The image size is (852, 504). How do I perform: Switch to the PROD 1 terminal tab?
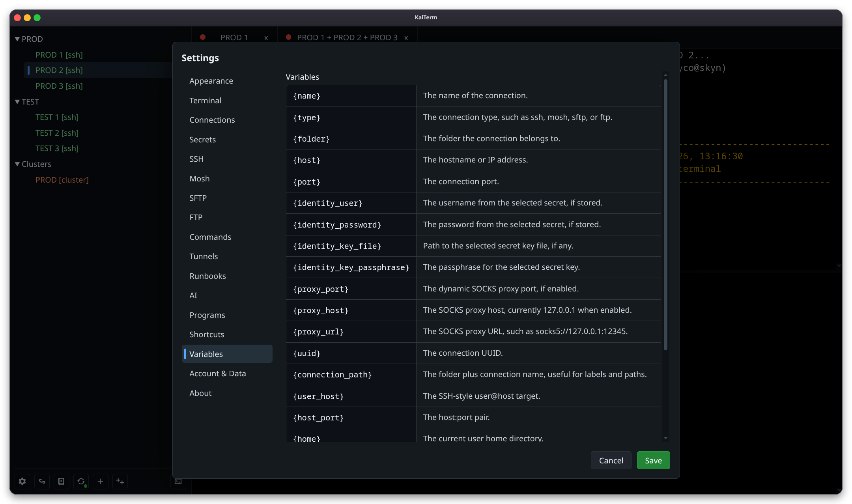(234, 37)
